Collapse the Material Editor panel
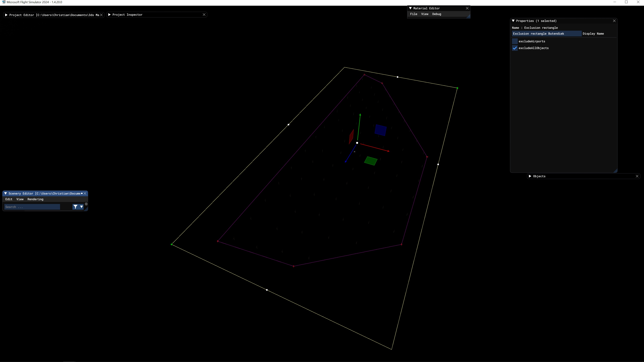The image size is (644, 362). [410, 8]
